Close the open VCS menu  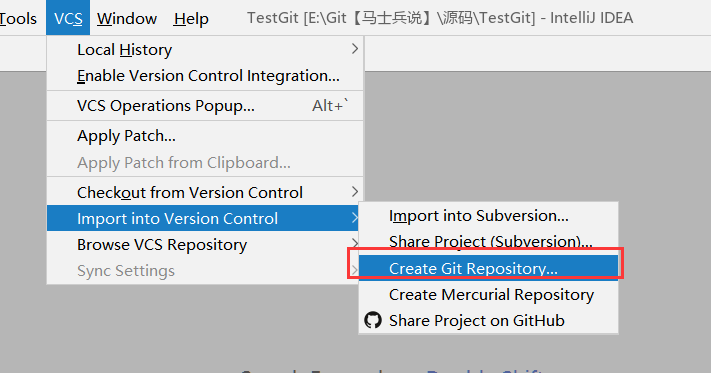click(x=68, y=18)
